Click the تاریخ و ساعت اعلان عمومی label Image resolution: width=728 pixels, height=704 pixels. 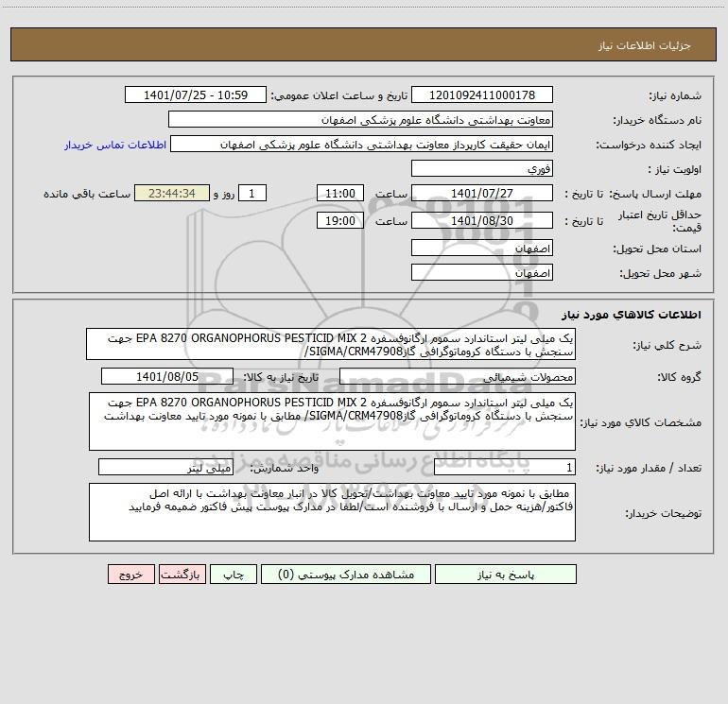point(338,95)
